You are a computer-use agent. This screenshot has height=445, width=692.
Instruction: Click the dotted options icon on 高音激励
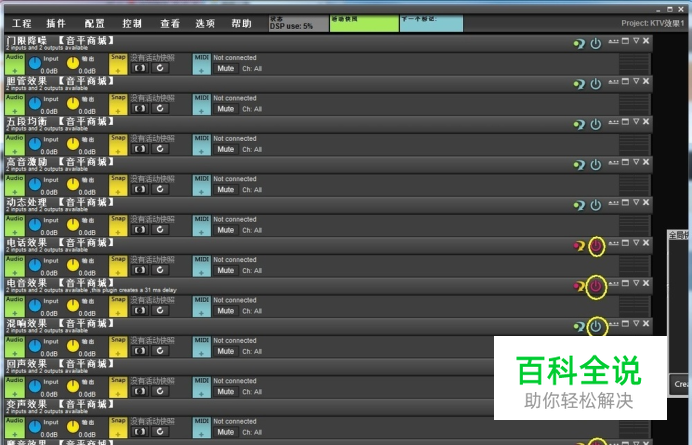pyautogui.click(x=613, y=163)
